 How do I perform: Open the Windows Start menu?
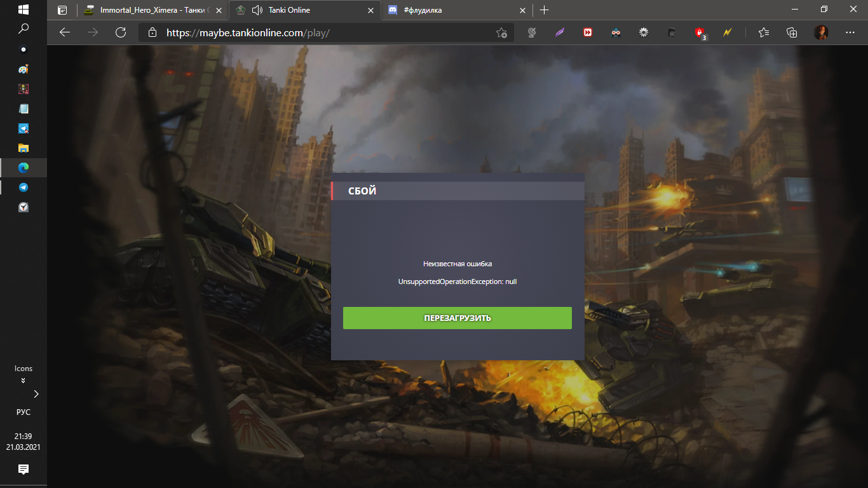24,10
